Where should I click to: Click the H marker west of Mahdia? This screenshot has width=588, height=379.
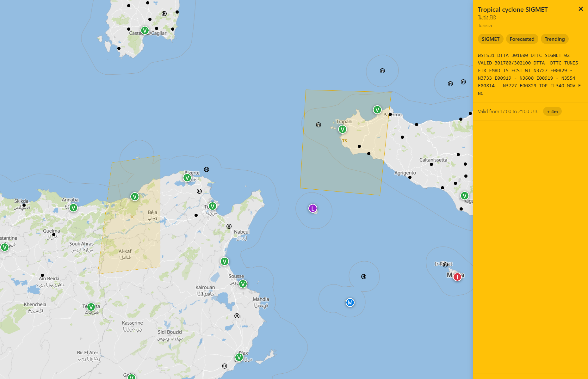(x=237, y=316)
